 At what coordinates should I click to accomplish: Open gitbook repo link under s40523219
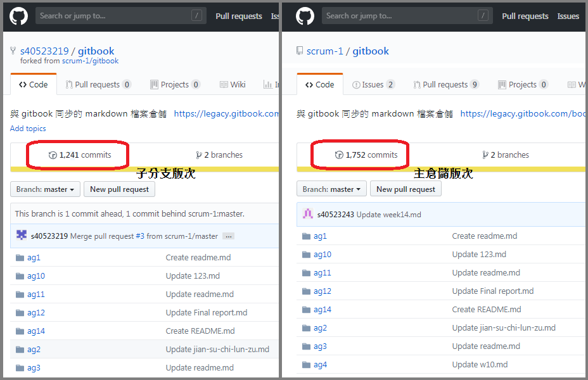coord(96,51)
